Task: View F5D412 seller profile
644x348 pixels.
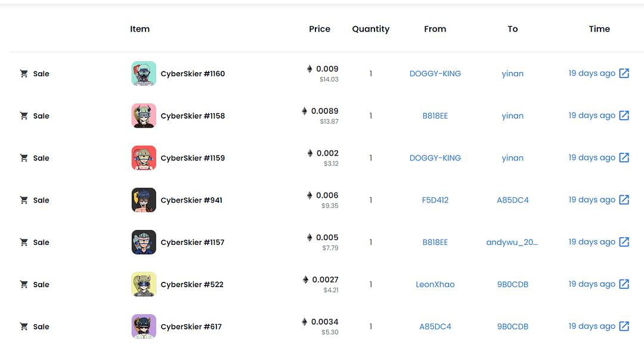Action: point(435,200)
